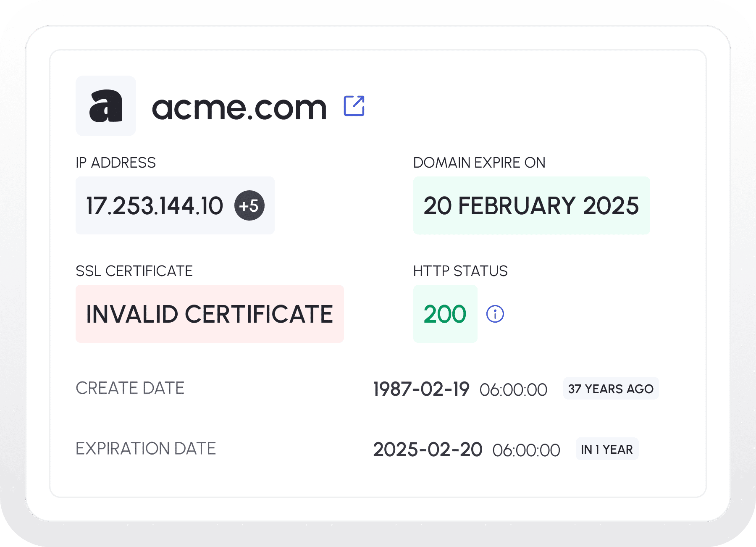Click the HTTP status info icon
This screenshot has height=547, width=756.
click(495, 314)
